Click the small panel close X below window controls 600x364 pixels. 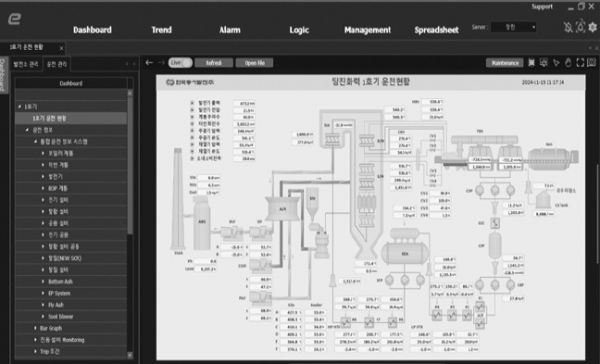pyautogui.click(x=596, y=48)
